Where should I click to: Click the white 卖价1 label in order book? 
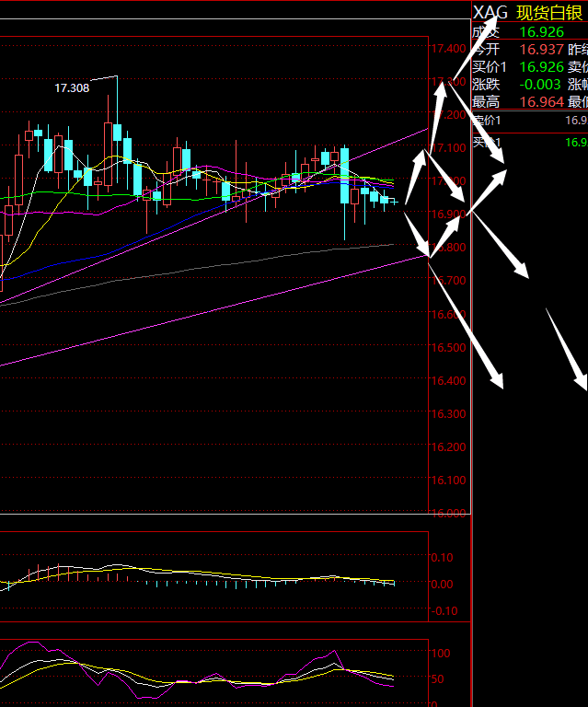[x=487, y=120]
